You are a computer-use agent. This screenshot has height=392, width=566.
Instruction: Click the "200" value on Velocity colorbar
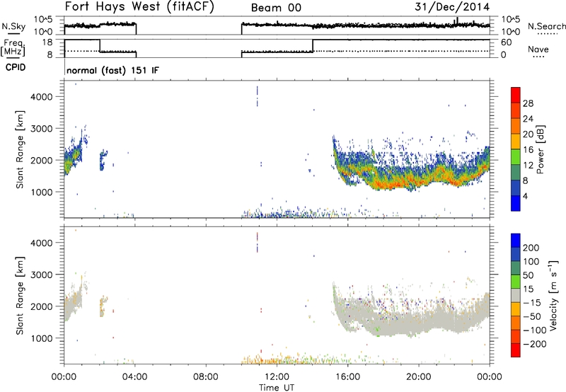[x=531, y=248]
